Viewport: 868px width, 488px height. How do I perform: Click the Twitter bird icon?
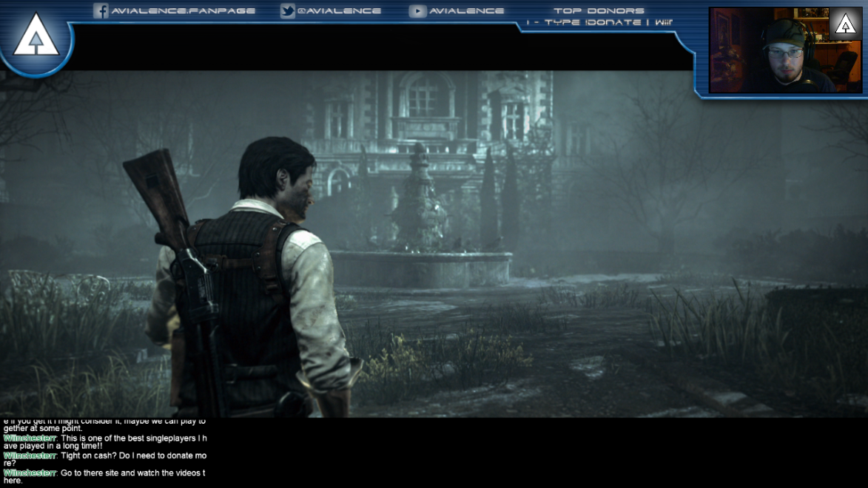click(287, 10)
